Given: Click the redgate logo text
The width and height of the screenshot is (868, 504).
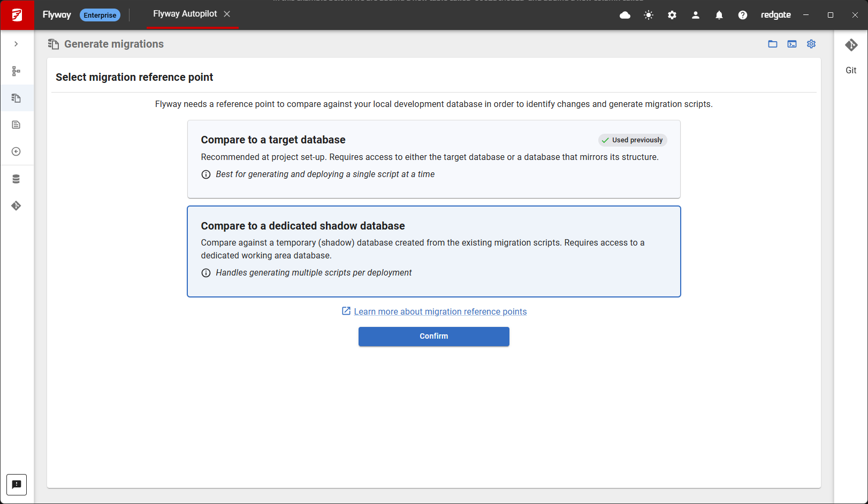Looking at the screenshot, I should [x=776, y=15].
